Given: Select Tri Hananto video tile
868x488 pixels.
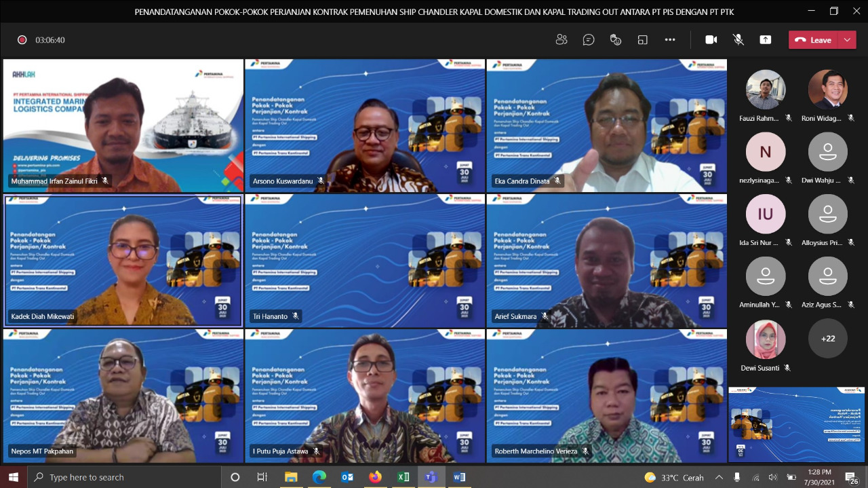Looking at the screenshot, I should point(365,261).
